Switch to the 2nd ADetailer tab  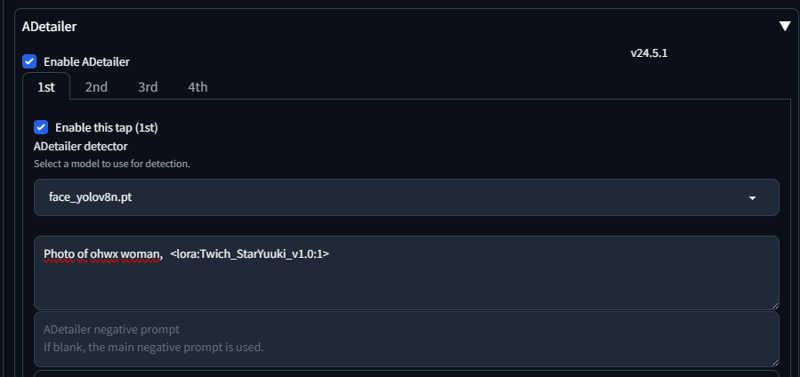pos(96,87)
